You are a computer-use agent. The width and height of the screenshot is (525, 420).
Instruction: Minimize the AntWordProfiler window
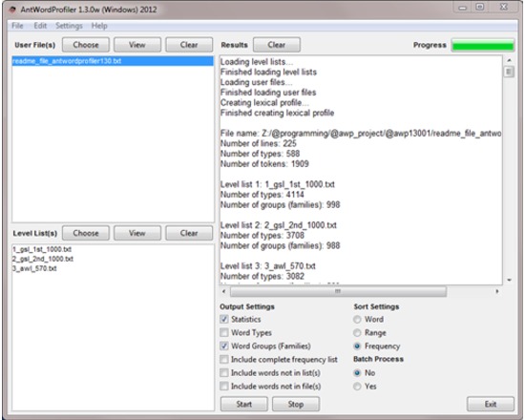pos(463,8)
